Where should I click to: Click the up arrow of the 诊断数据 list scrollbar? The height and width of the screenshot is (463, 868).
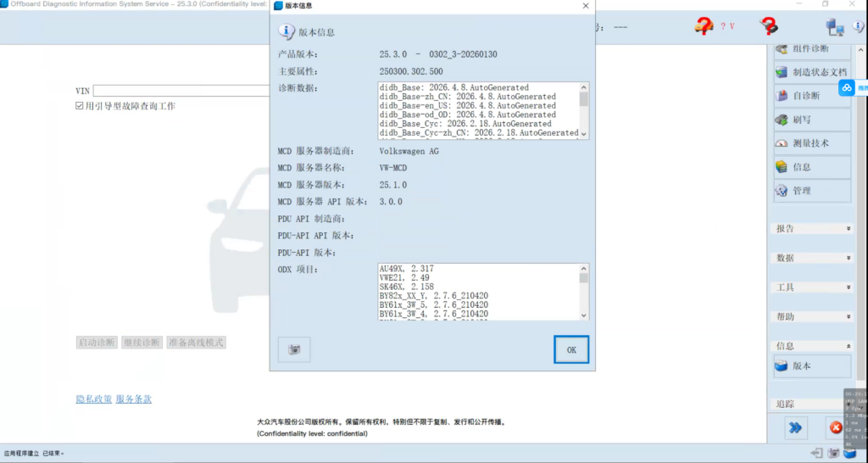[583, 87]
